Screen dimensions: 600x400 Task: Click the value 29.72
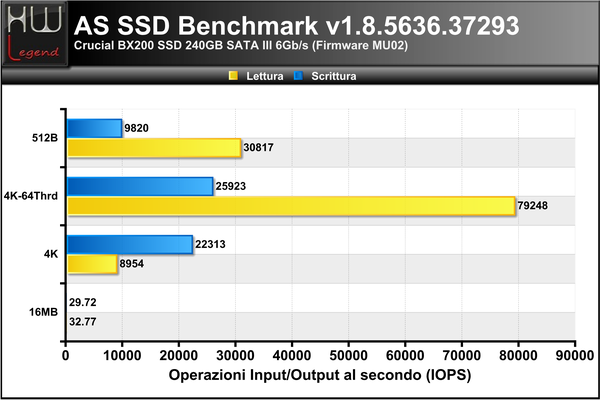(x=83, y=303)
